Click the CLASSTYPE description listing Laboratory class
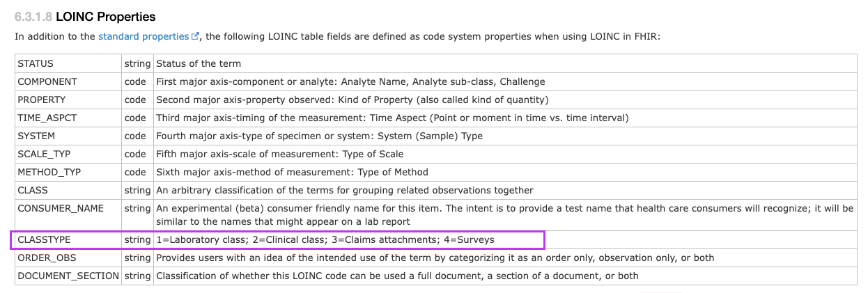Screen dimensions: 868x293 pos(325,240)
